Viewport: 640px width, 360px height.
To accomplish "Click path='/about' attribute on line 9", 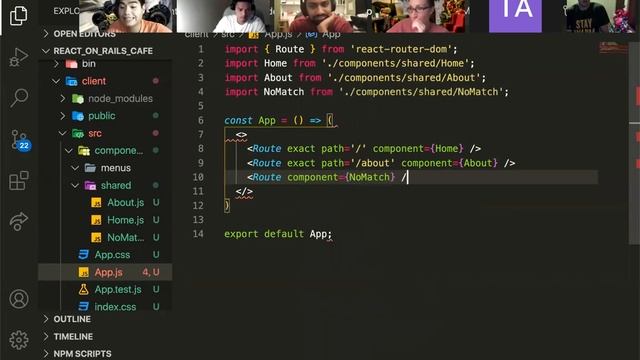I will point(358,163).
